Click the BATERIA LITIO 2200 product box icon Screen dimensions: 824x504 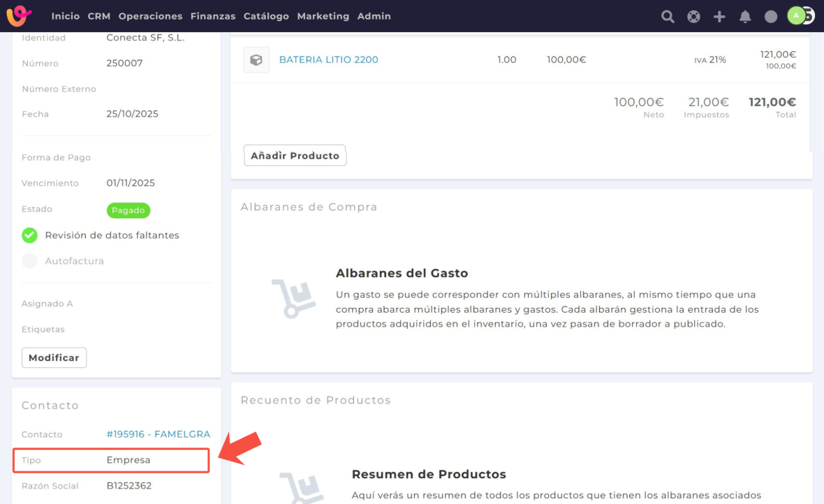256,60
